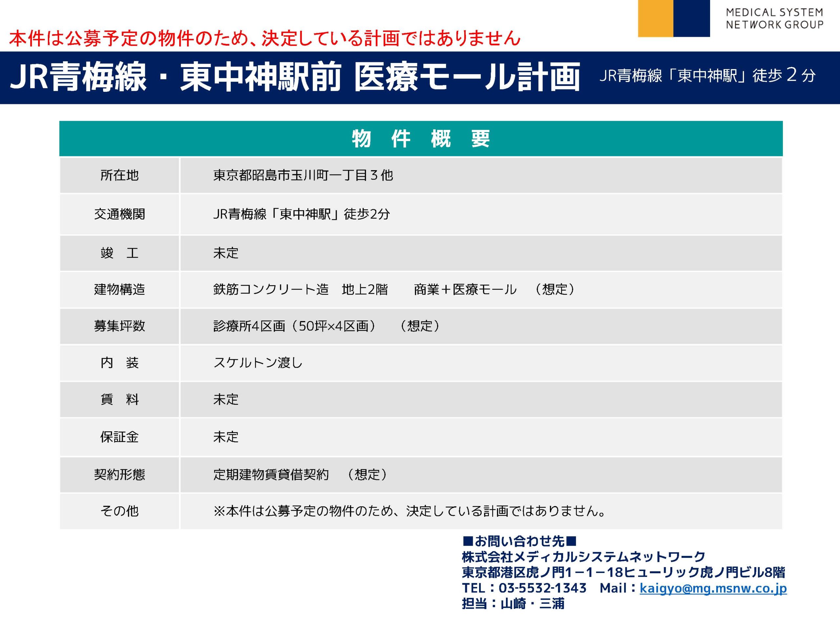
Task: Click the スケルトン渡し interior value
Action: [258, 362]
